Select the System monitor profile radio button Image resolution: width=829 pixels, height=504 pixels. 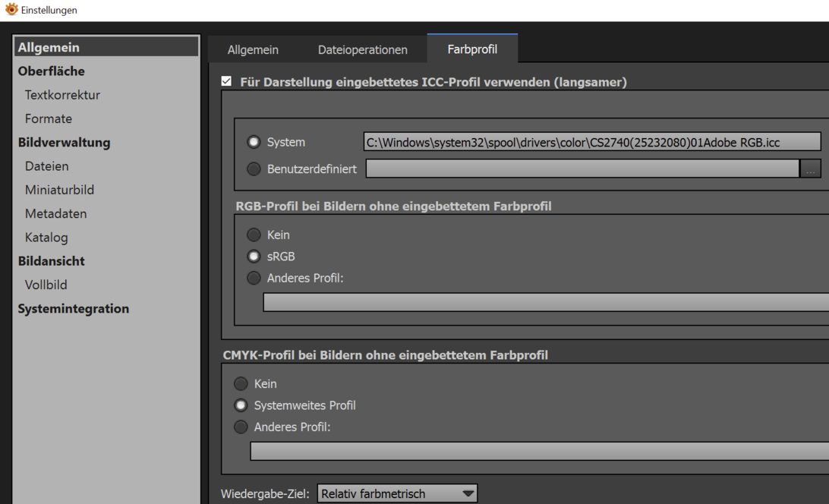coord(254,142)
